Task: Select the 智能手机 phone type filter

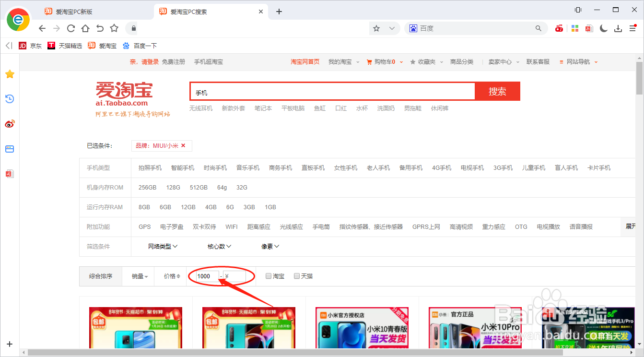Action: tap(183, 168)
